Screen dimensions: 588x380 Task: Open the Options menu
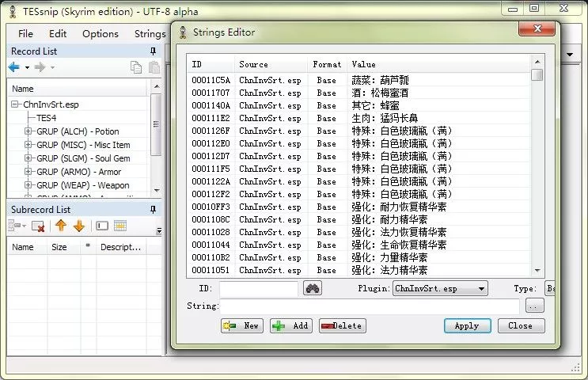point(101,34)
